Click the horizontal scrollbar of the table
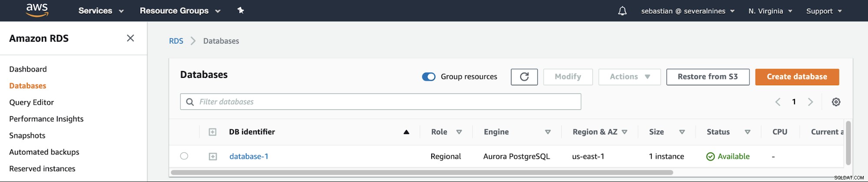This screenshot has width=868, height=182. (x=422, y=172)
